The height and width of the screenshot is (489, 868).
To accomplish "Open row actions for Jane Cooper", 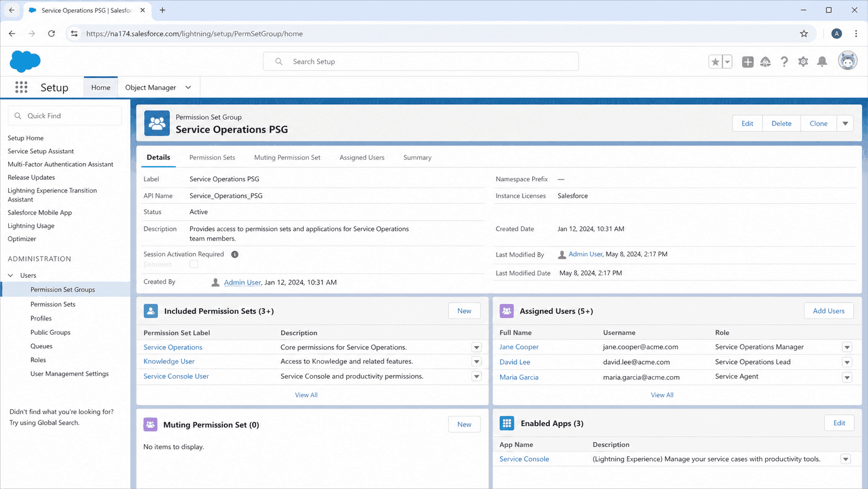I will tap(847, 347).
